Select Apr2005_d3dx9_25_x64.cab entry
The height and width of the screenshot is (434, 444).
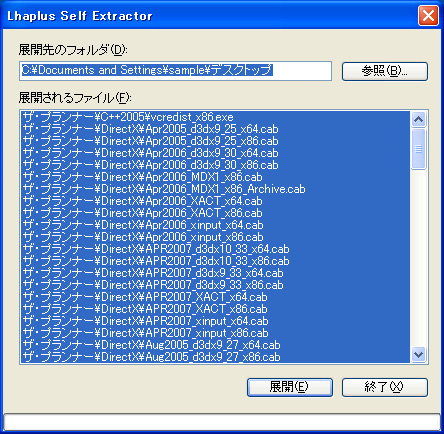point(216,129)
